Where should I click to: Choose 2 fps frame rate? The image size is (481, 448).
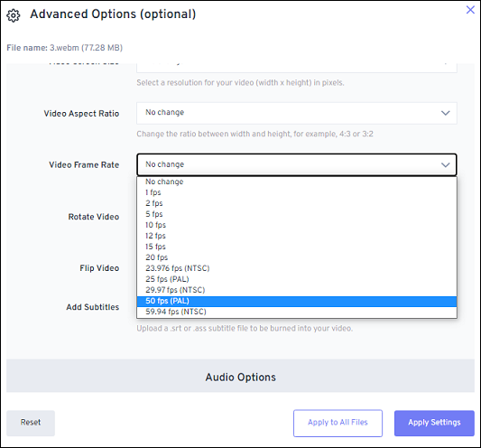tap(297, 203)
